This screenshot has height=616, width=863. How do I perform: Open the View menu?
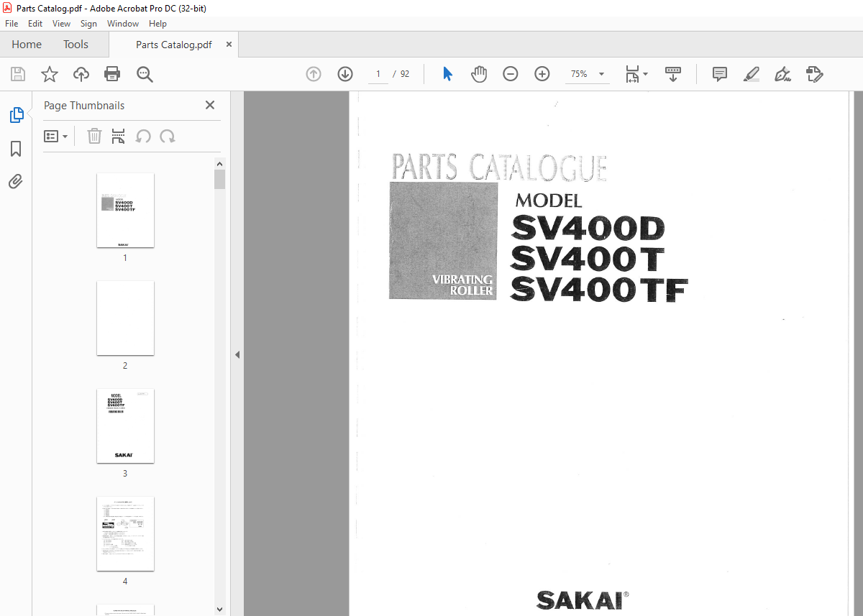pyautogui.click(x=62, y=24)
